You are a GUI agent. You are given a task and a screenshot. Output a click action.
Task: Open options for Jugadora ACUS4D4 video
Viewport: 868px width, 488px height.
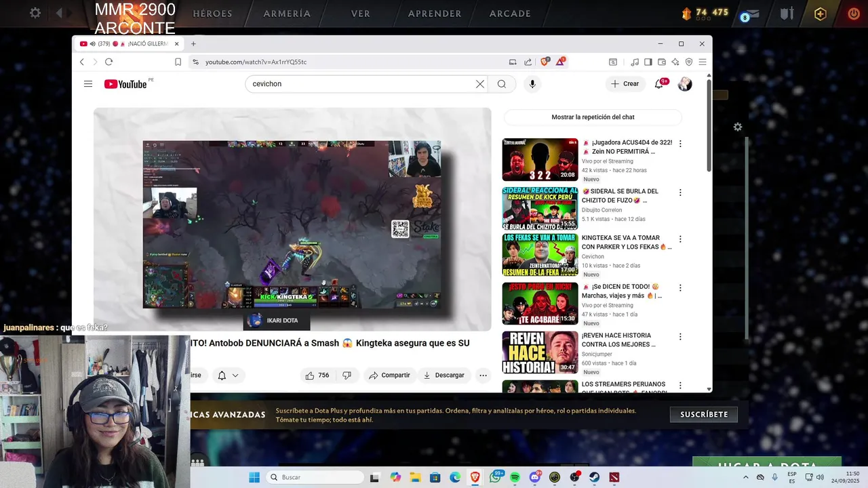680,144
